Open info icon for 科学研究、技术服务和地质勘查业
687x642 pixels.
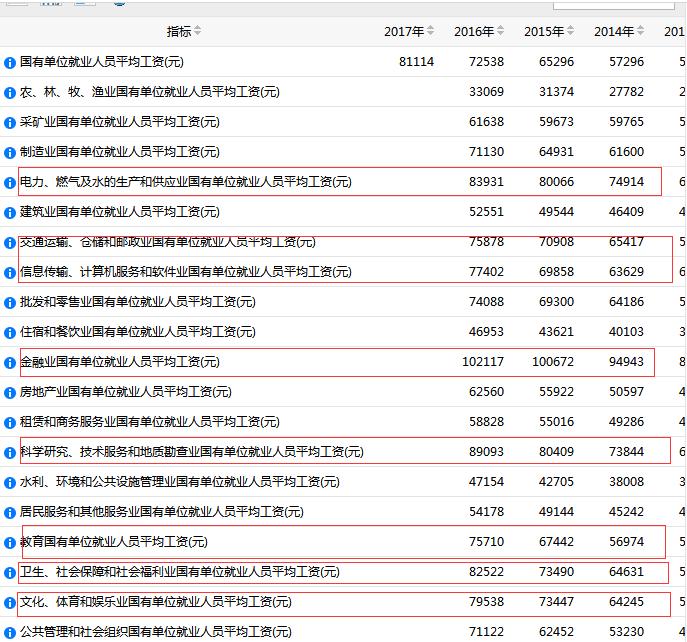point(10,453)
